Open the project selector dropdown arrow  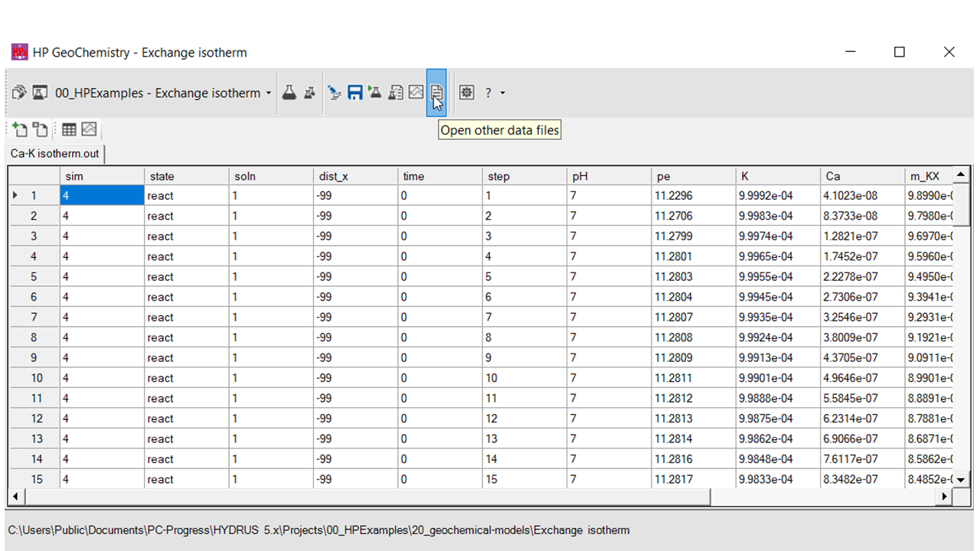point(269,93)
